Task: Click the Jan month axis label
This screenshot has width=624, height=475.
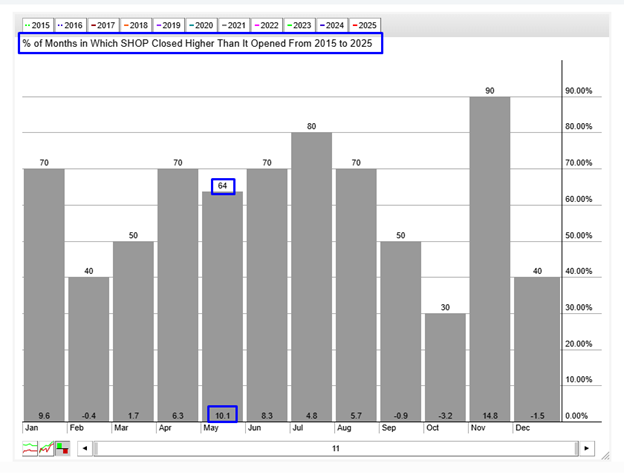Action: (32, 428)
